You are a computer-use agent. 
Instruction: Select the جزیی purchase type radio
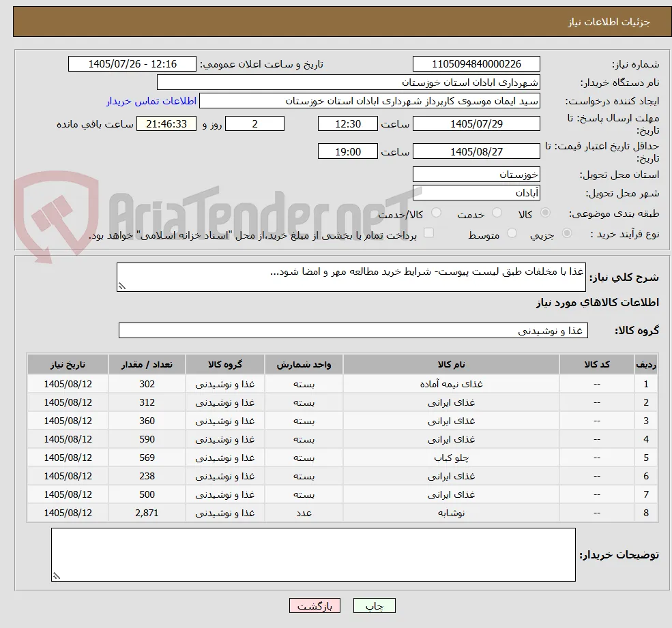click(566, 233)
